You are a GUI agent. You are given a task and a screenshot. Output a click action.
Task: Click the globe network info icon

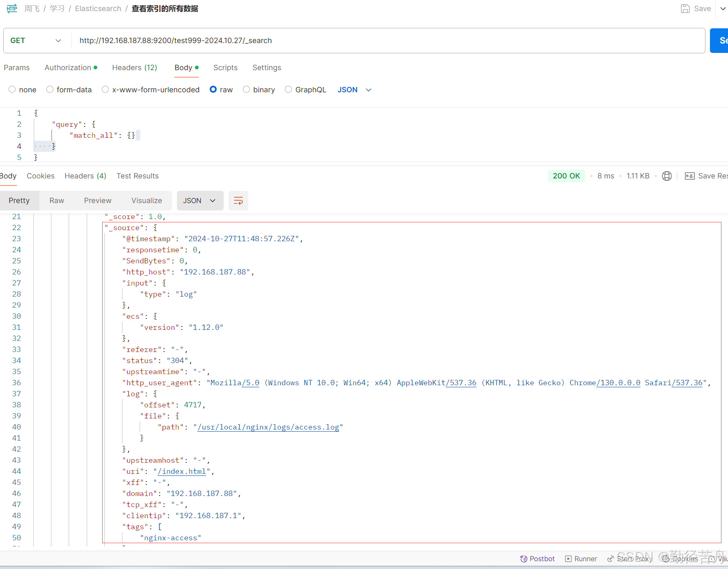[667, 176]
